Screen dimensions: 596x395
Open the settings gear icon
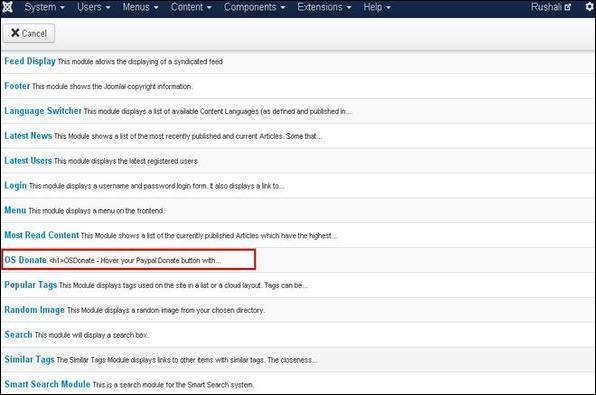click(x=589, y=7)
